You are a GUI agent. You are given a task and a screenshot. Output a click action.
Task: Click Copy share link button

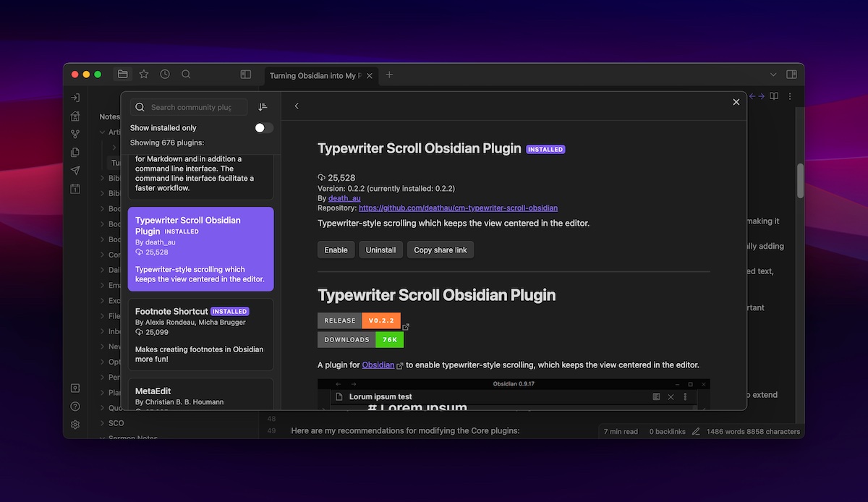pos(441,250)
